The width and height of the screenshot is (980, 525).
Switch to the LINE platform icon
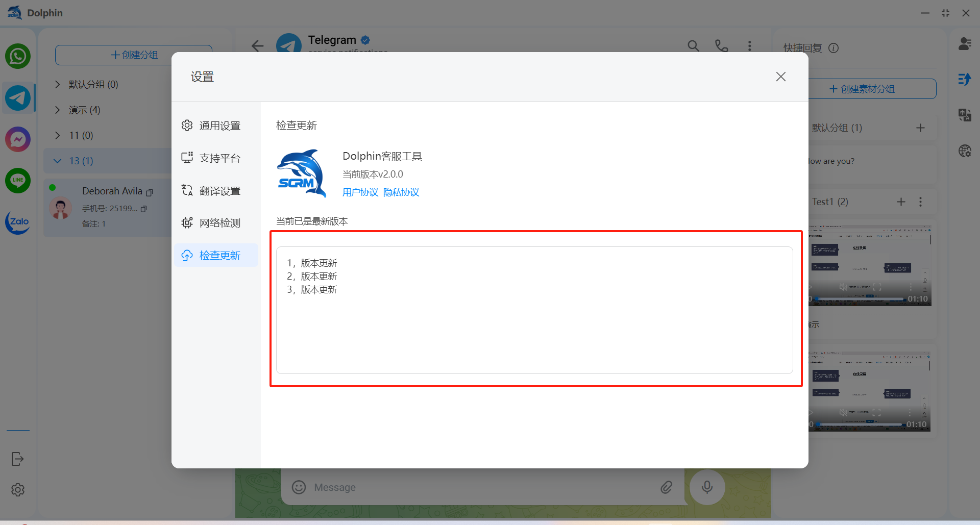18,180
